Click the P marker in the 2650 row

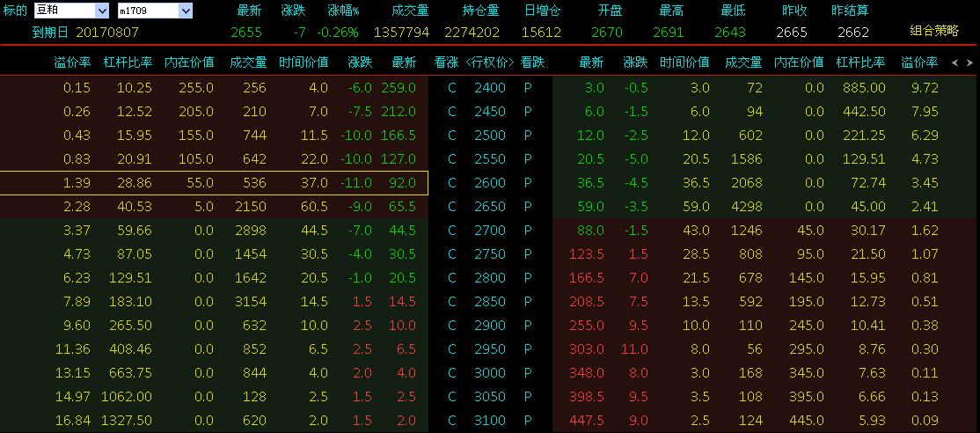(528, 207)
